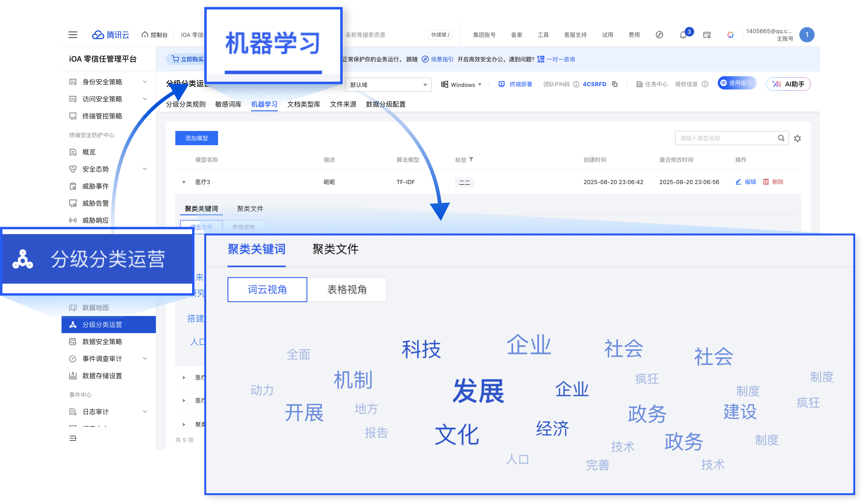The image size is (864, 504).
Task: Open 威胁告警 in the sidebar
Action: click(95, 203)
